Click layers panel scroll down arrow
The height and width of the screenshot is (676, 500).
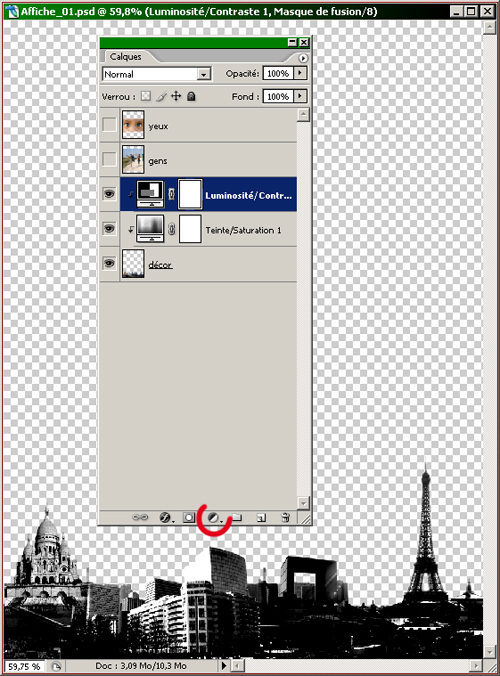(303, 503)
